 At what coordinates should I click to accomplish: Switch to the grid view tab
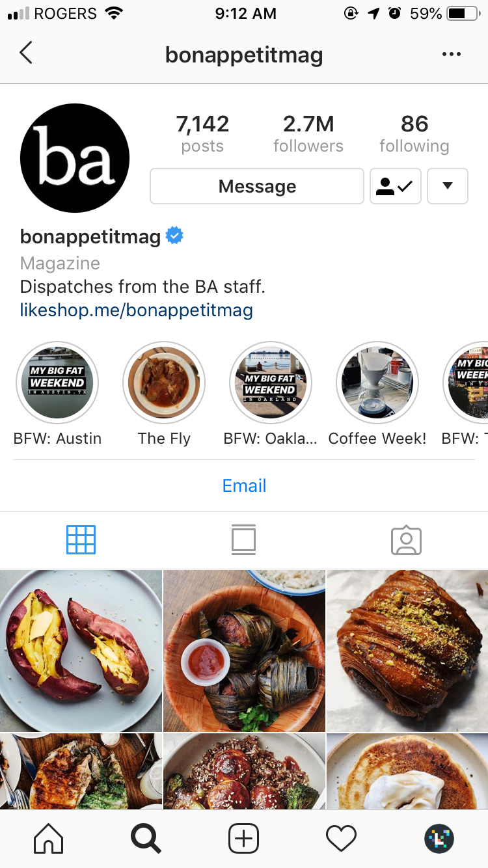click(81, 540)
